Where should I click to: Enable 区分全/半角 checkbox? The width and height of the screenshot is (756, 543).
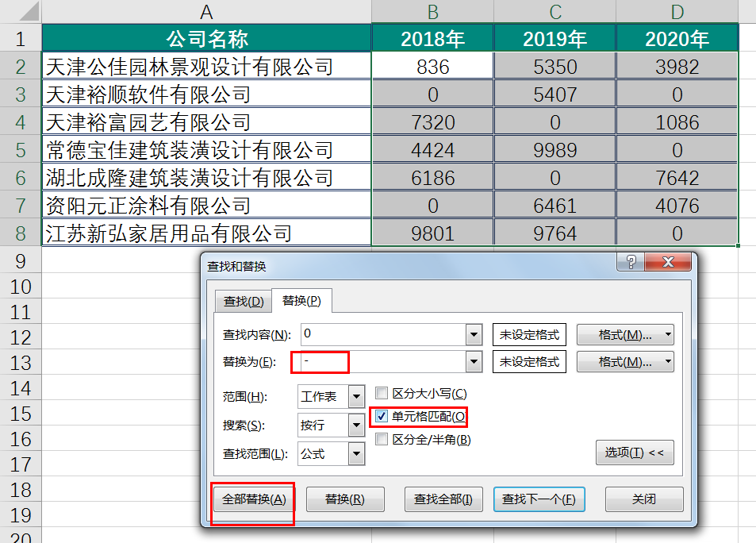(382, 439)
